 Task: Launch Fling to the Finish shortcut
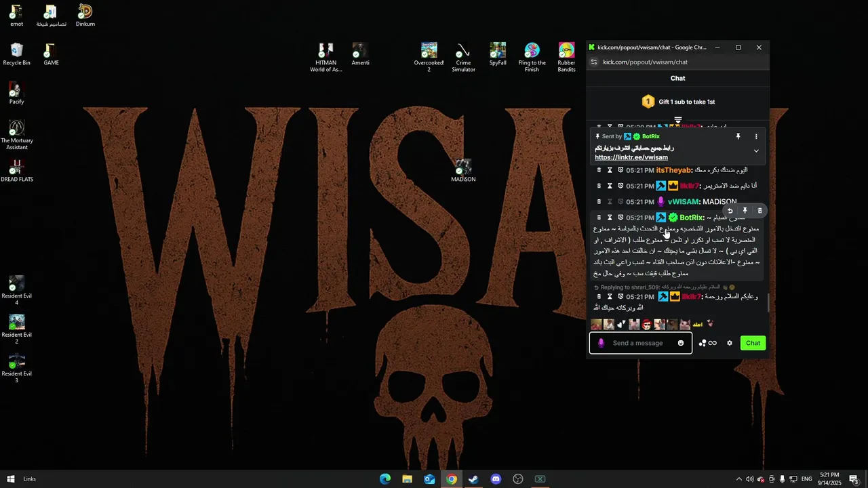pyautogui.click(x=532, y=58)
